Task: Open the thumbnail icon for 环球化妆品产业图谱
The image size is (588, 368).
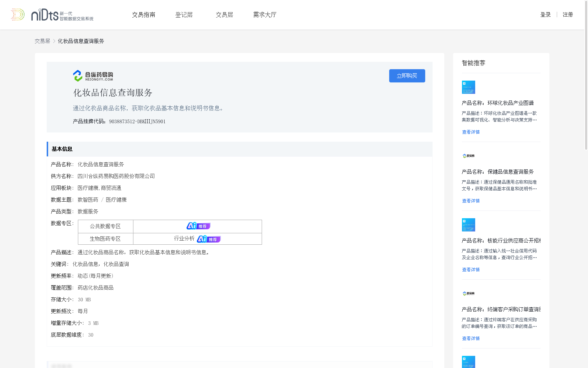Action: point(469,87)
